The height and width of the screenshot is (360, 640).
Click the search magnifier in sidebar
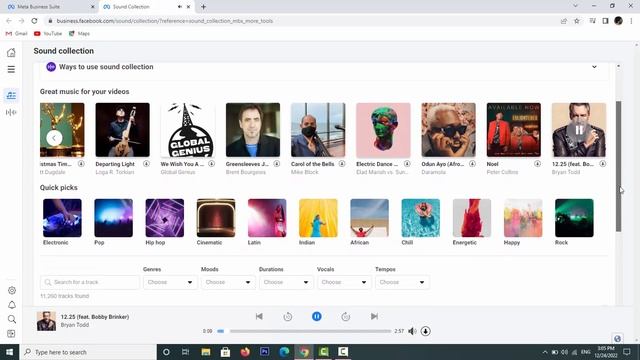coord(12,319)
